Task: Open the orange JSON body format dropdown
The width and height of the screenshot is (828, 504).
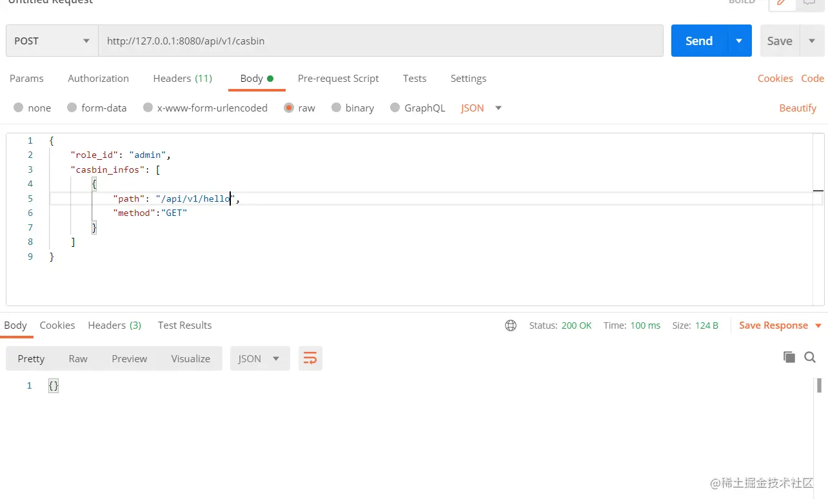Action: point(481,108)
